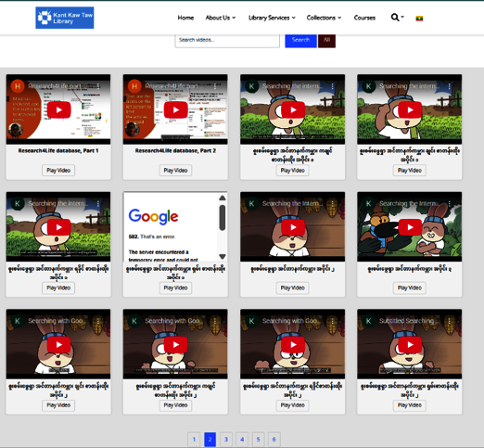Viewport: 484px width, 448px height.
Task: Open the Courses menu item
Action: click(x=364, y=18)
